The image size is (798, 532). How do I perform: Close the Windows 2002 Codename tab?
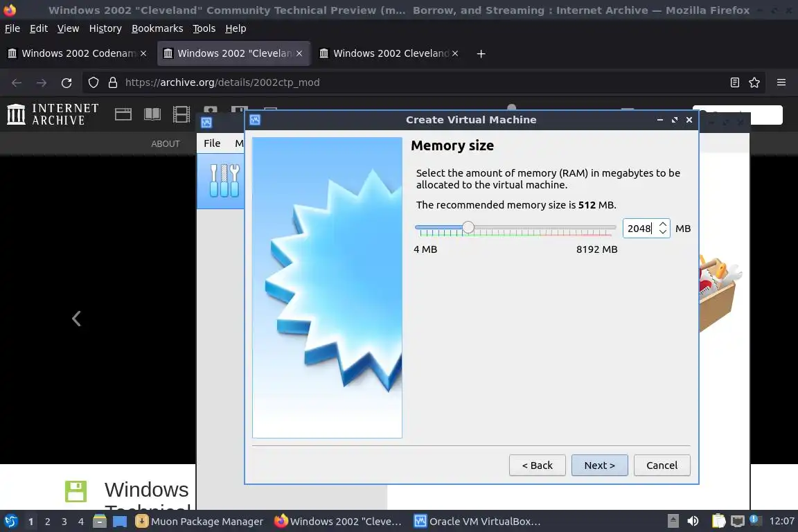[x=143, y=53]
